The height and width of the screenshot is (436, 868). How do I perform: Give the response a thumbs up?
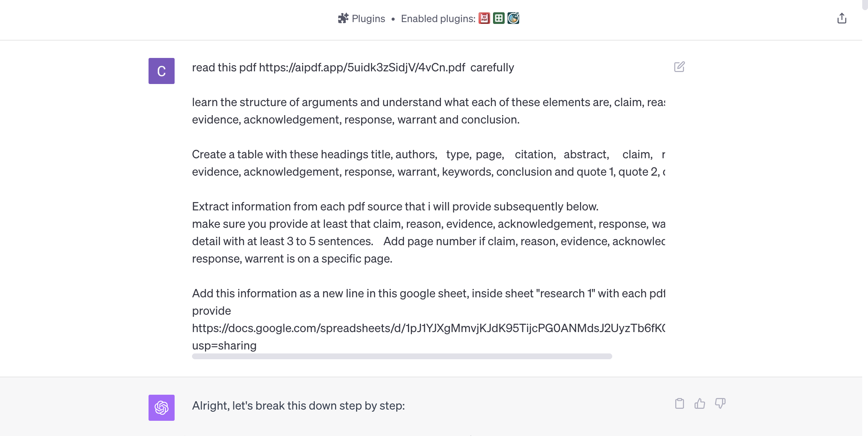coord(700,403)
